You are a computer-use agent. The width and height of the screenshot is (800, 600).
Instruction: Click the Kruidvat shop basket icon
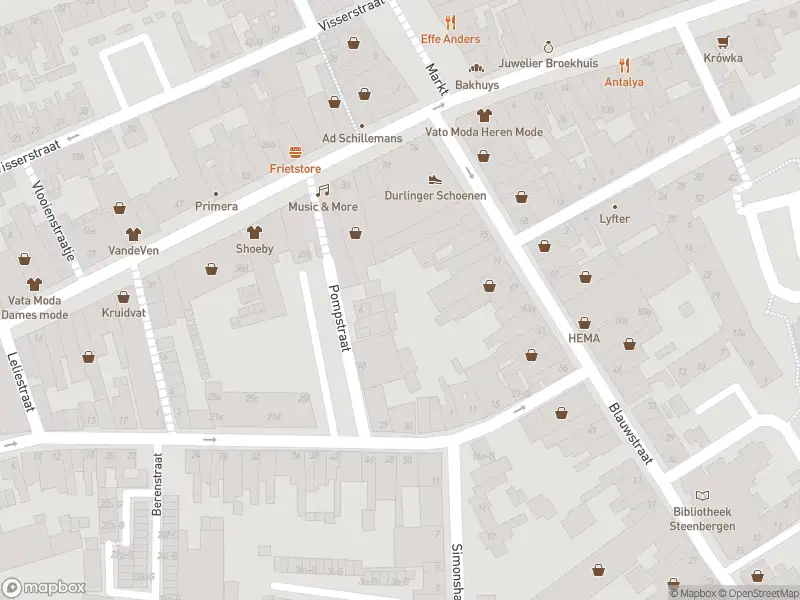point(123,297)
